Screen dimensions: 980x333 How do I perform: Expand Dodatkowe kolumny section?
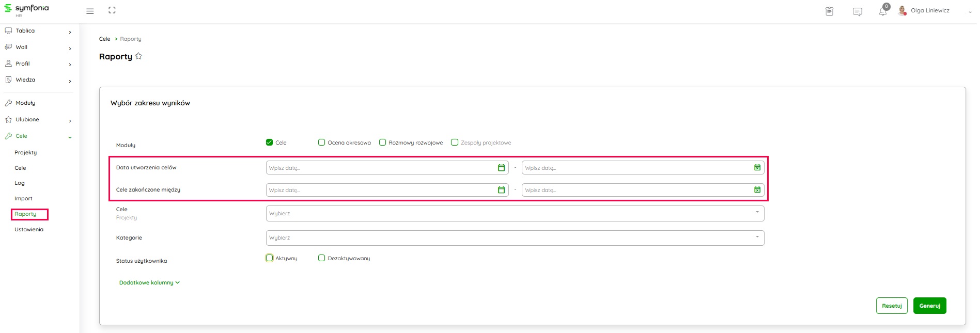[x=149, y=283]
